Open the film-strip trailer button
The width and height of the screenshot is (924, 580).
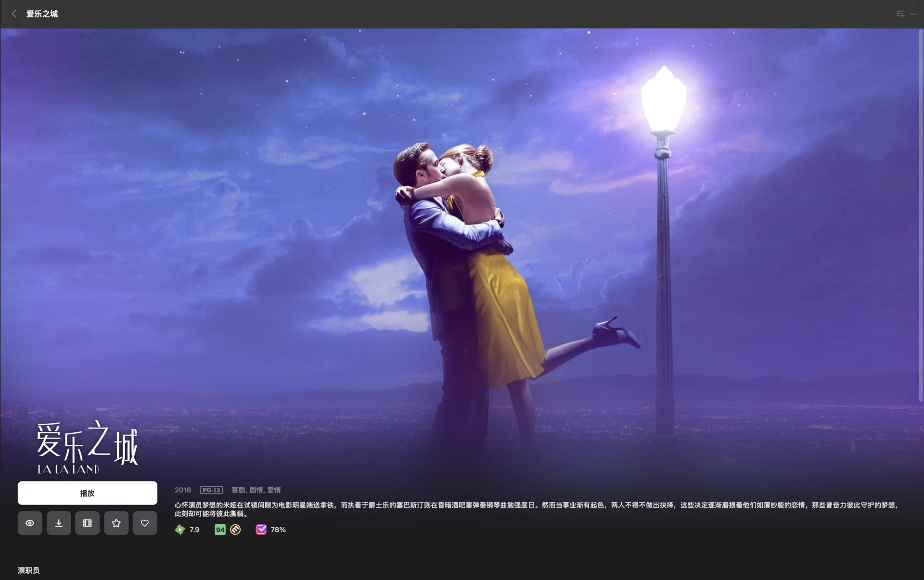(87, 523)
